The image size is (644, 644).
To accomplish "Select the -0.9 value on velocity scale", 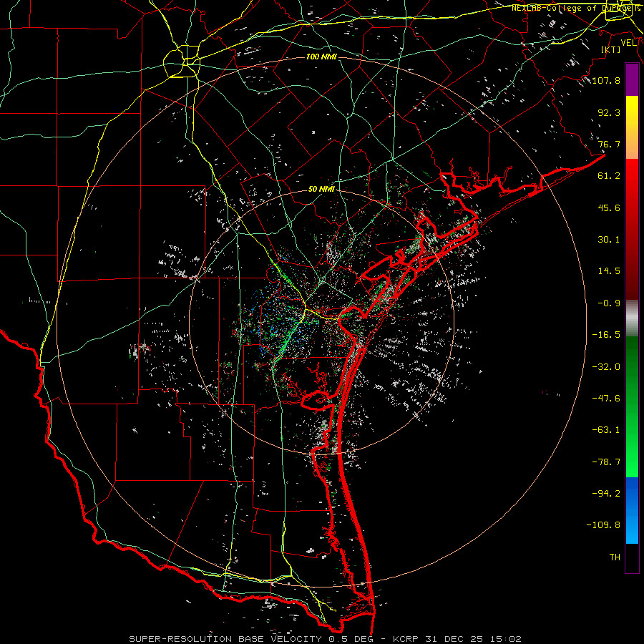I will pos(609,303).
